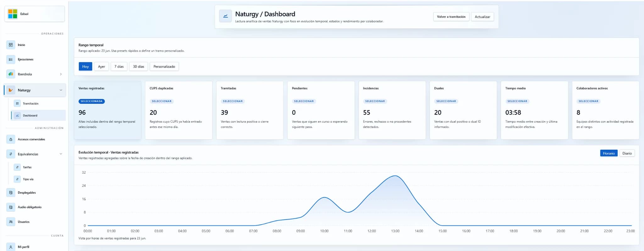Open the Desplegables icon in sidebar
The height and width of the screenshot is (251, 644).
[11, 192]
